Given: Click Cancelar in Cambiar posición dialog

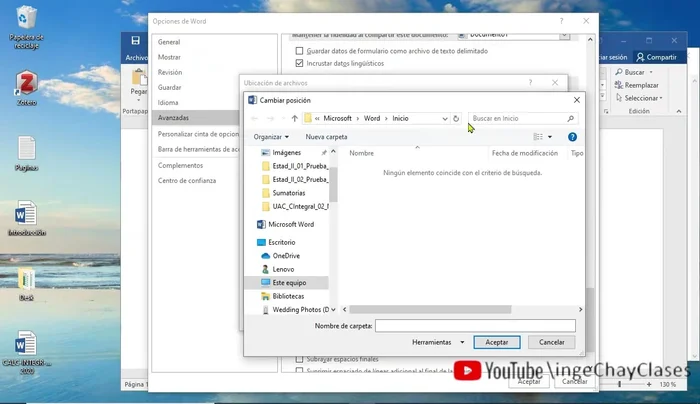Looking at the screenshot, I should coord(551,342).
